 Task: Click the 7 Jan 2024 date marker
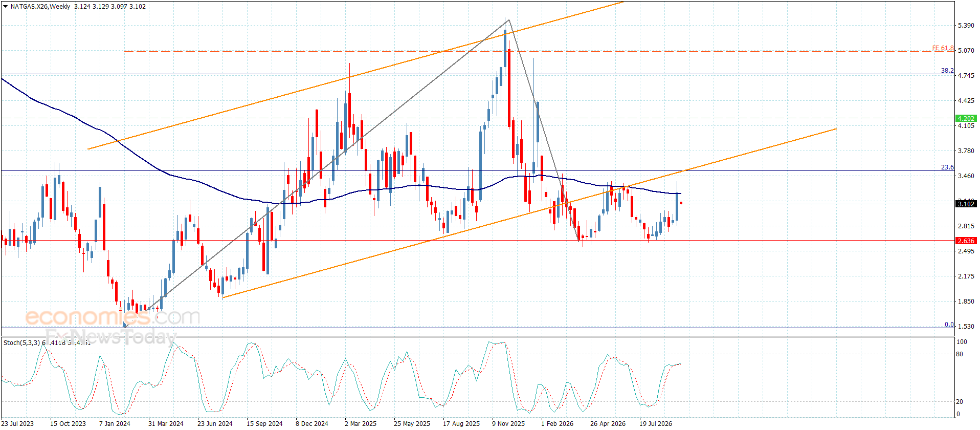115,423
